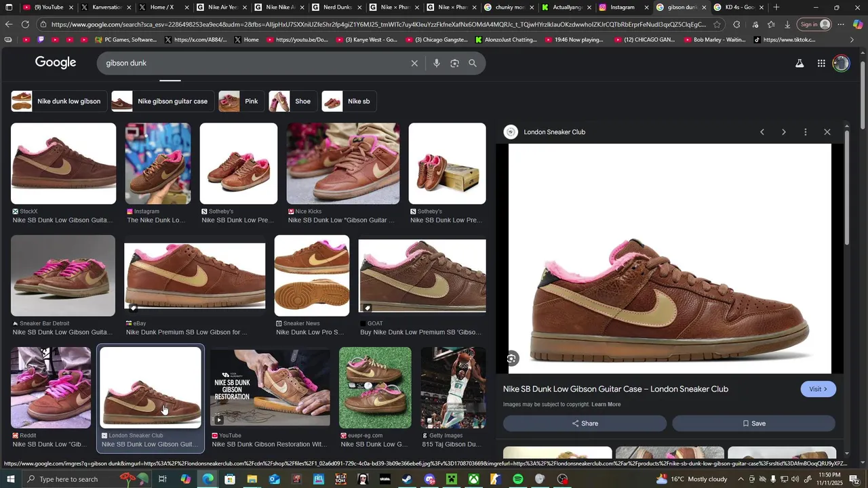This screenshot has height=488, width=868.
Task: Open Nice Kicks image result
Action: point(343,163)
